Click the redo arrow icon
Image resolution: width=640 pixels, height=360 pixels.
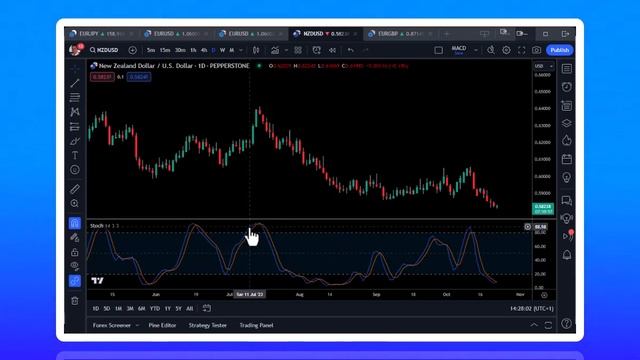coord(366,50)
